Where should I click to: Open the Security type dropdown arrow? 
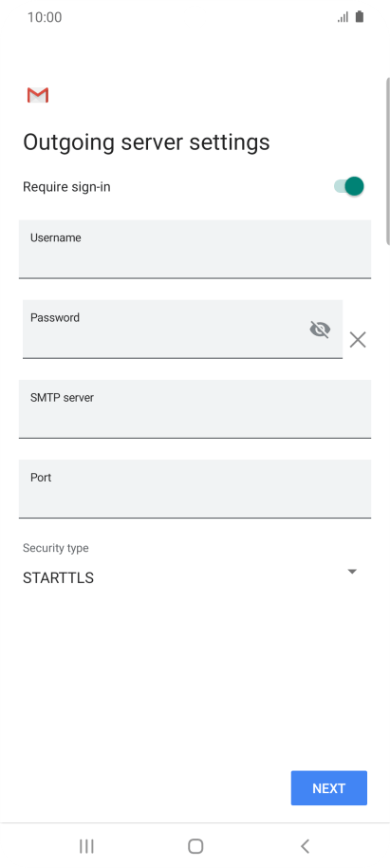click(x=352, y=572)
